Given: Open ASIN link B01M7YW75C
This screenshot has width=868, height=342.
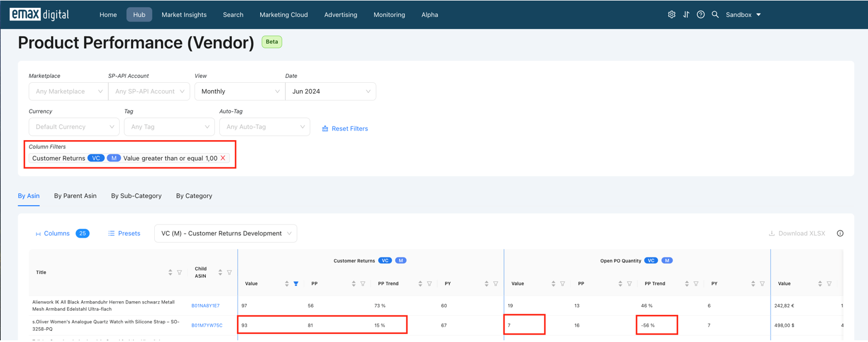Looking at the screenshot, I should 207,326.
